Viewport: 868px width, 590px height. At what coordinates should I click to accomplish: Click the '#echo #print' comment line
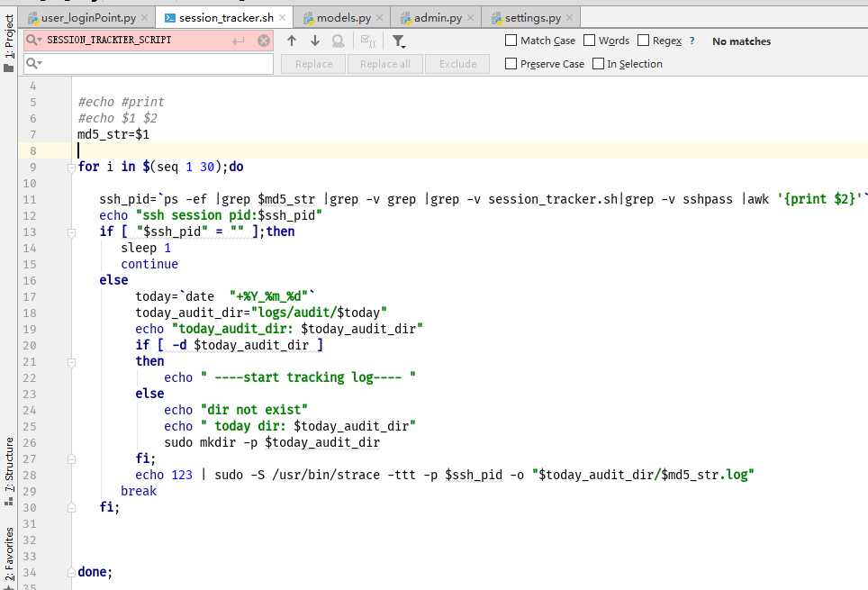122,102
